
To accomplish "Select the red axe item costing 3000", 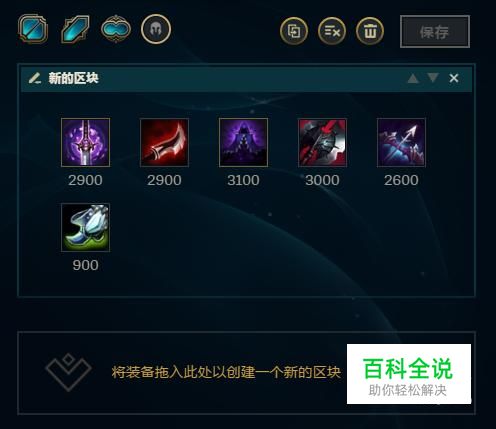I will (322, 142).
